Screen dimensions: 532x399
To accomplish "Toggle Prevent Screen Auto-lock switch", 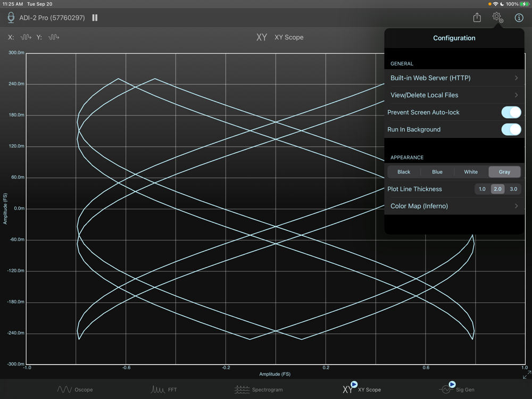I will (511, 112).
